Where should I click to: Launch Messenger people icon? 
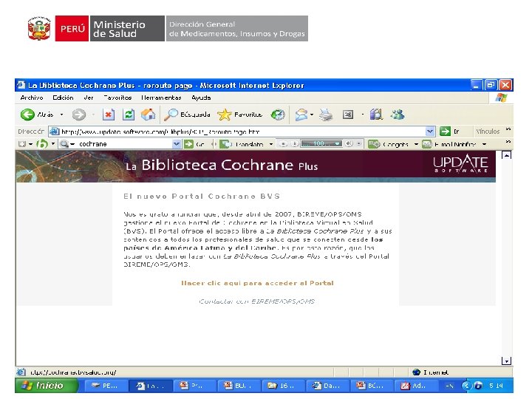point(398,115)
